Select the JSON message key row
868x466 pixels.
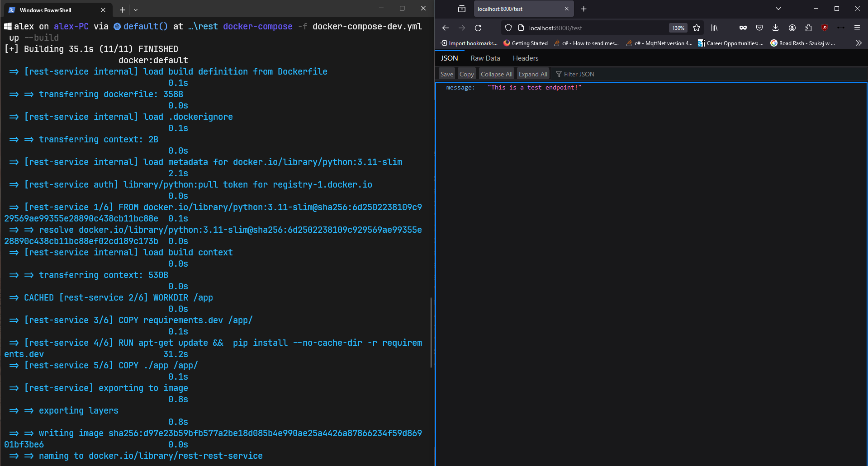[651, 88]
